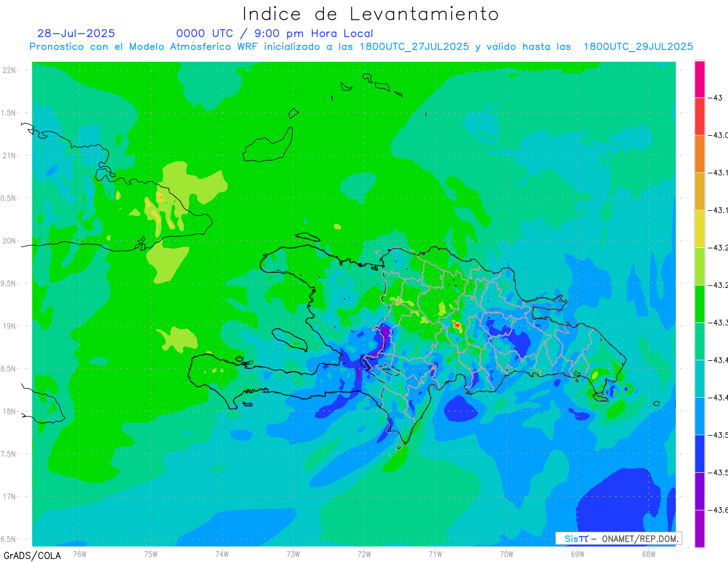Click '0000 UTC / 9:00 pm Hora Local' text
This screenshot has height=562, width=728.
pyautogui.click(x=275, y=33)
